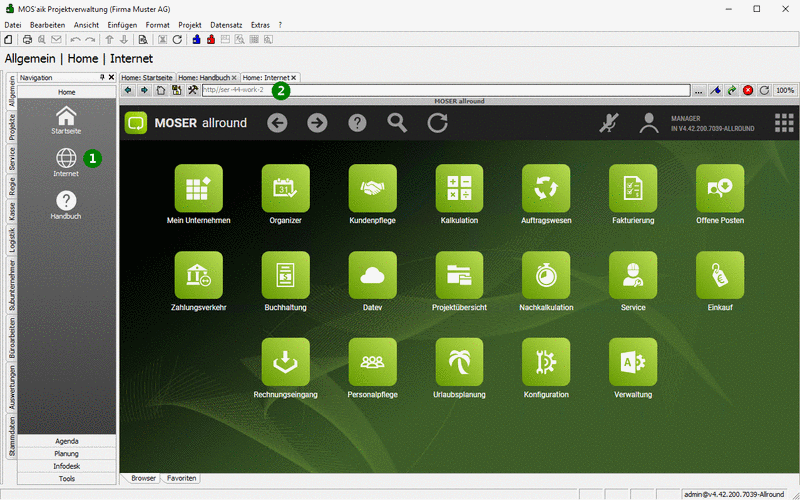This screenshot has width=800, height=500.
Task: Expand the Tools navigation section
Action: tap(66, 479)
